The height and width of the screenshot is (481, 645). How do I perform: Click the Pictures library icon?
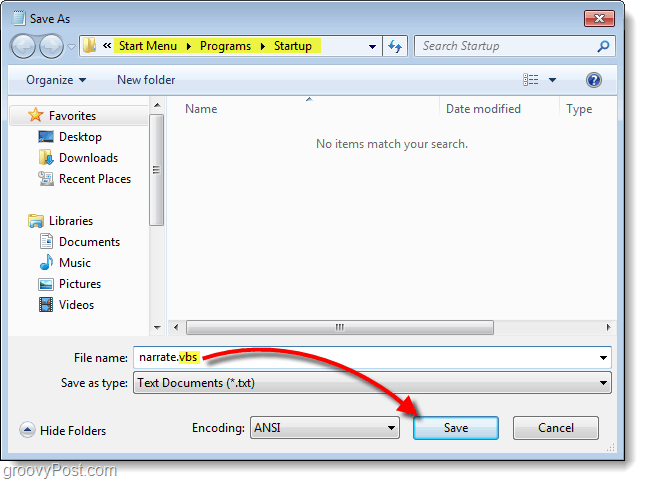(x=46, y=284)
